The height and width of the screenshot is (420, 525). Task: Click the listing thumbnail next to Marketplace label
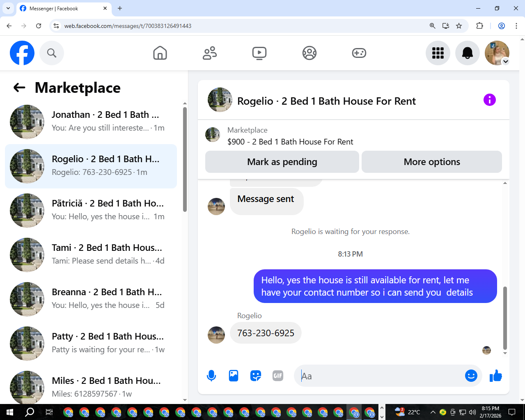(213, 135)
